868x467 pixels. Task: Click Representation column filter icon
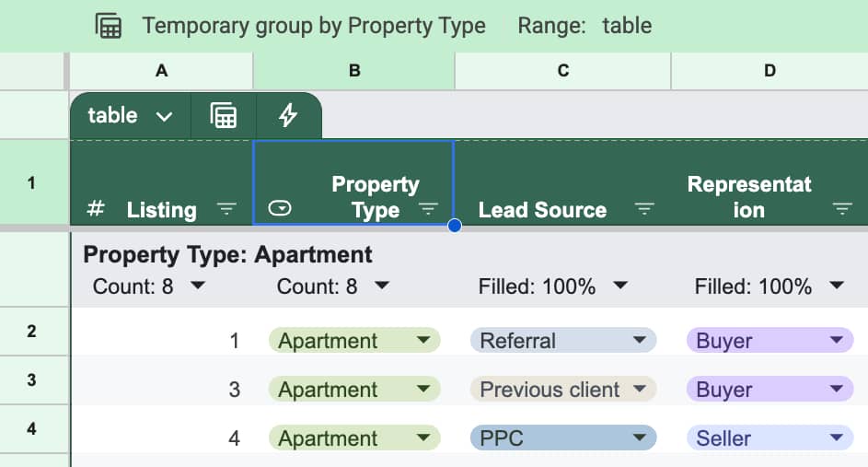pos(842,209)
